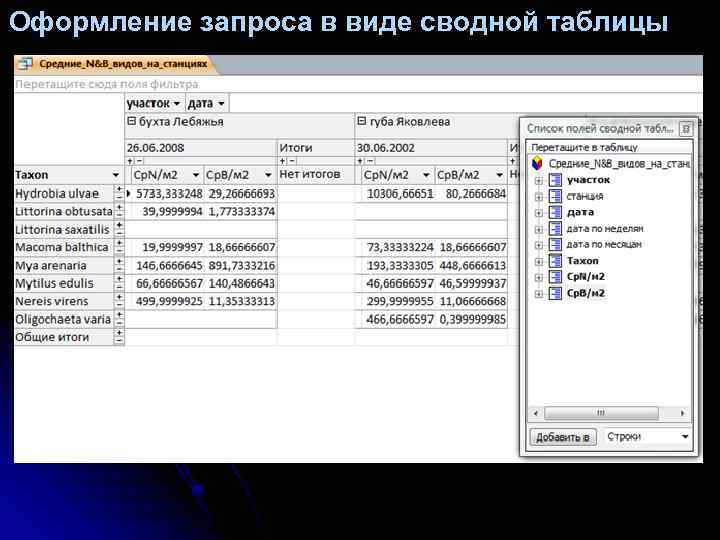Open СрN/м2 dropdown under губа Яковлева
720x540 pixels.
426,175
